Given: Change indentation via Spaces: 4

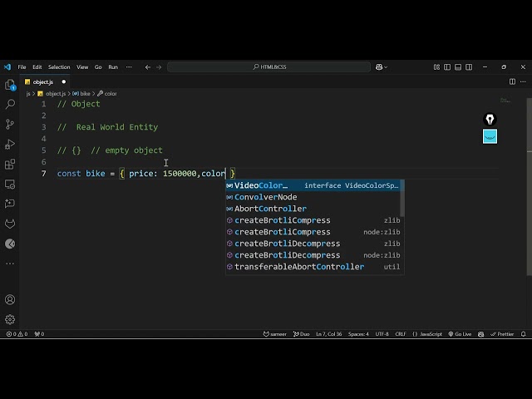Looking at the screenshot, I should [x=358, y=334].
